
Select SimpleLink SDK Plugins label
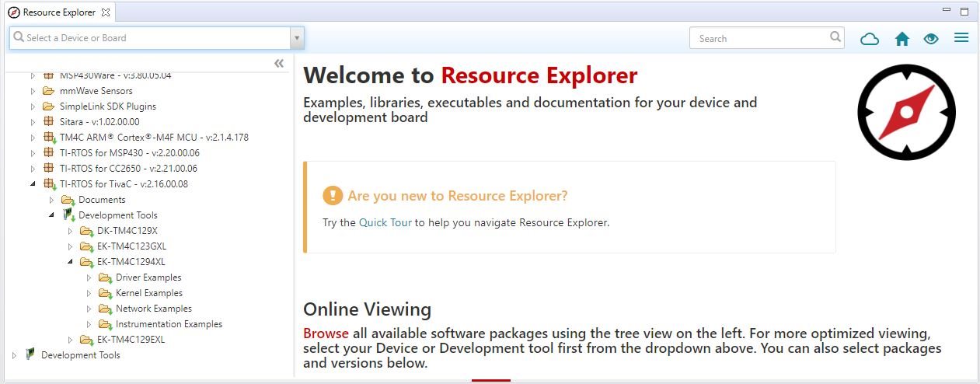(108, 106)
